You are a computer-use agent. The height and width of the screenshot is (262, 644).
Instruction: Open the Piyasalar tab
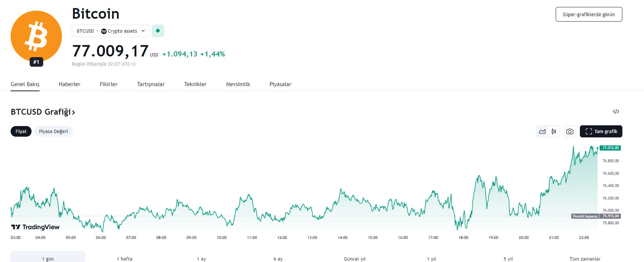280,84
